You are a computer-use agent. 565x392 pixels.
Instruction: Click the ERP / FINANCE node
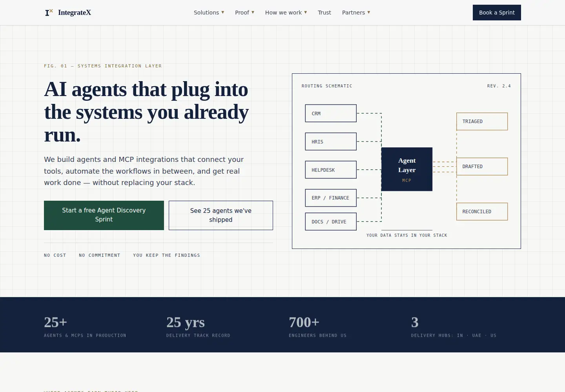point(331,198)
